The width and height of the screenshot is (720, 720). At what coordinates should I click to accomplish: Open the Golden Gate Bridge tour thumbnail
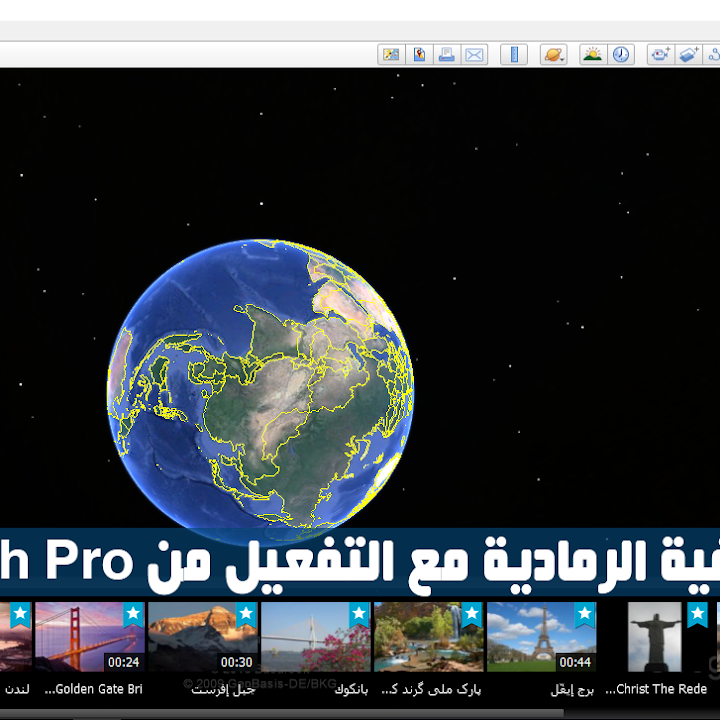(90, 637)
